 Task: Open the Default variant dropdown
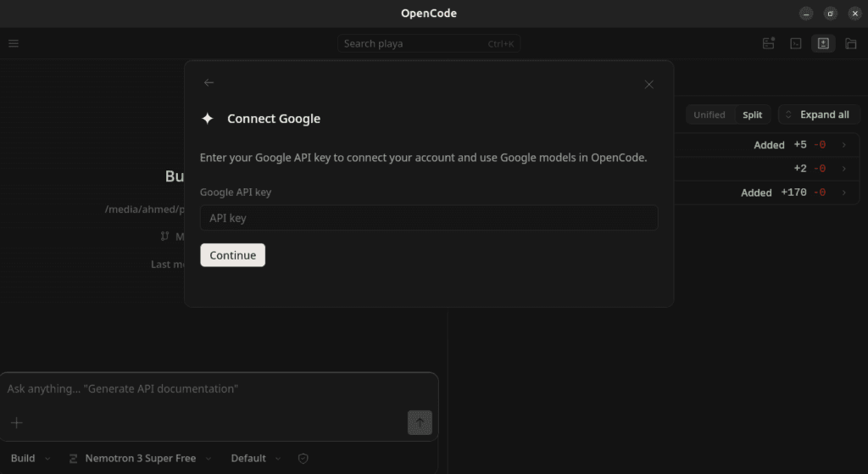coord(256,459)
